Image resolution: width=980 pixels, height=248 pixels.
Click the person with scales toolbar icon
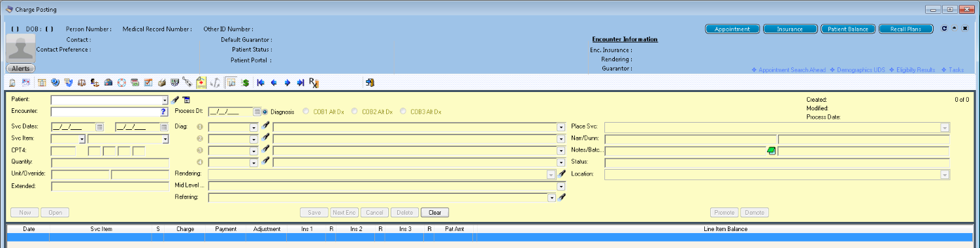pos(95,83)
